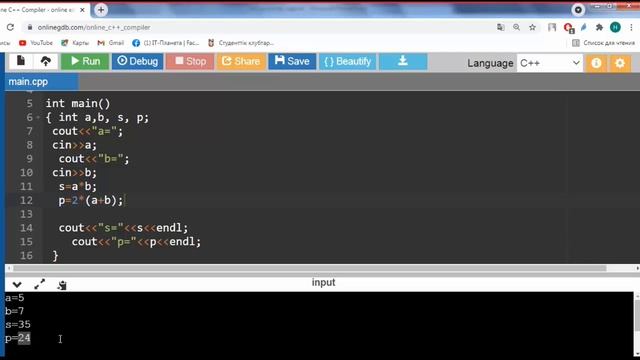
Task: Upload a file from computer
Action: tap(46, 62)
